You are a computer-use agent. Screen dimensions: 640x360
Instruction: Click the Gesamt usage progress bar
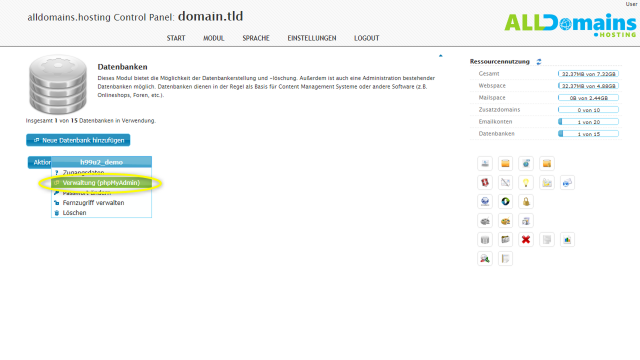[588, 74]
